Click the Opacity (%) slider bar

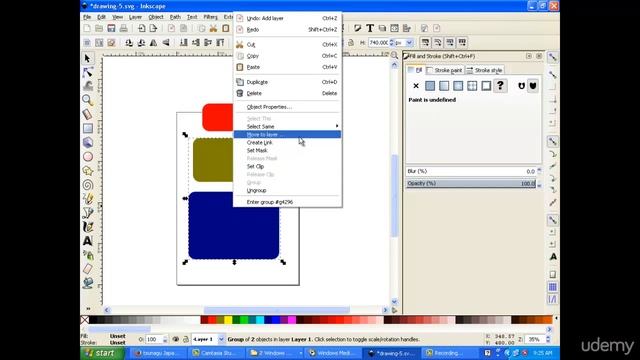[x=471, y=184]
